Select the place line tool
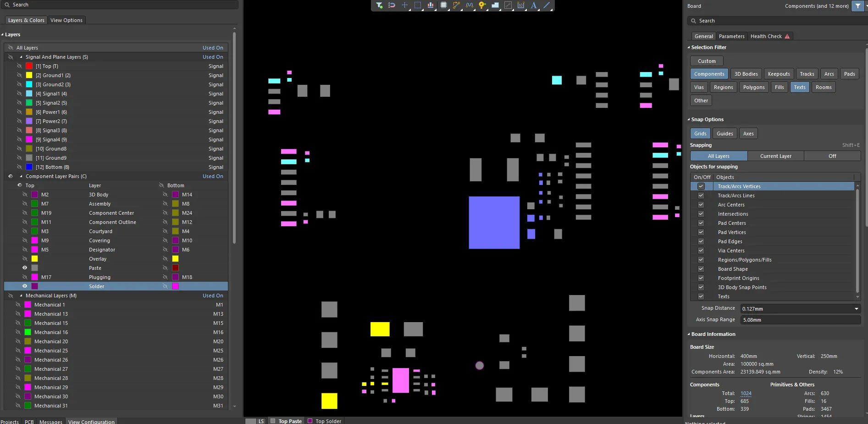The image size is (868, 424). [x=547, y=6]
